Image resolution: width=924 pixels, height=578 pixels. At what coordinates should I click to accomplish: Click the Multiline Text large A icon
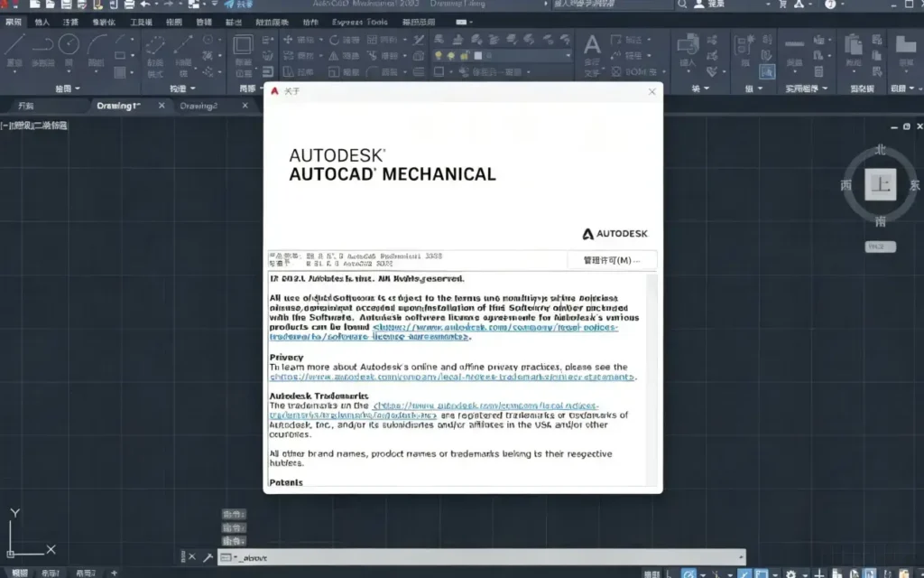click(592, 45)
